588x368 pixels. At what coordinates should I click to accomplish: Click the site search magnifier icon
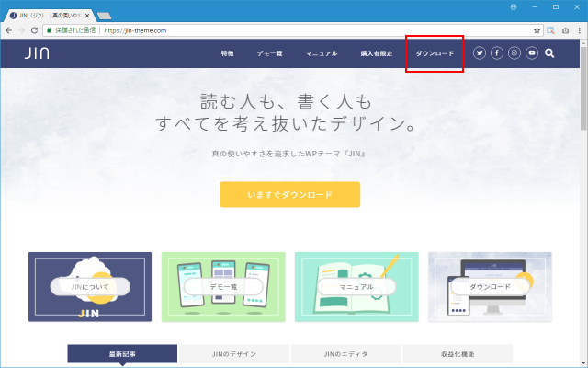(x=549, y=53)
